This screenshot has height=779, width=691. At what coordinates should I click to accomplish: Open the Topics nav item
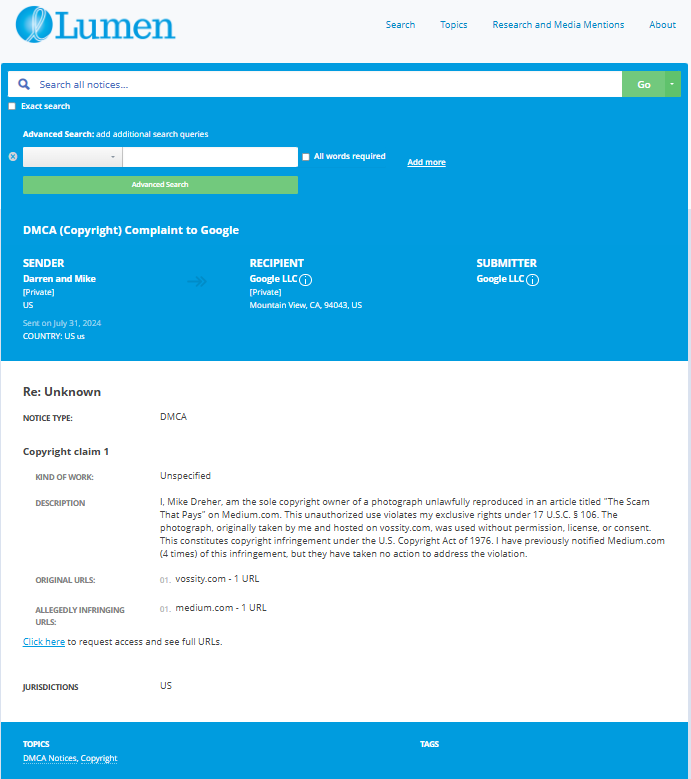click(454, 25)
